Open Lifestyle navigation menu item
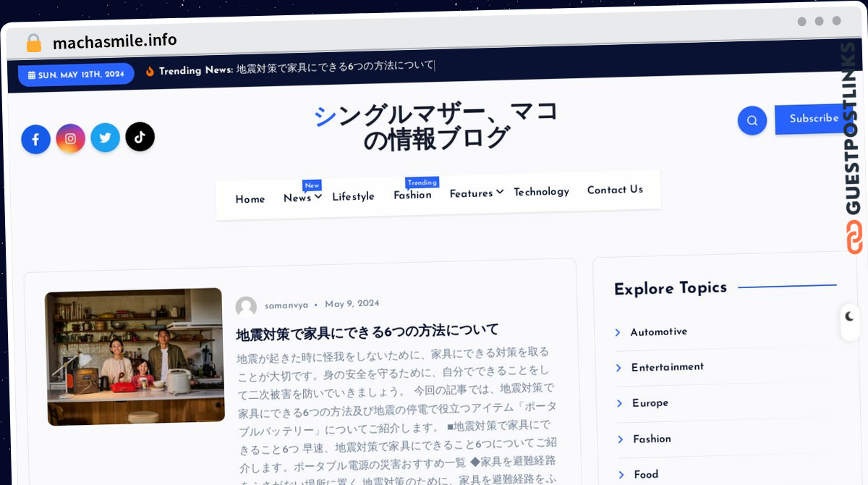868x485 pixels. tap(353, 196)
